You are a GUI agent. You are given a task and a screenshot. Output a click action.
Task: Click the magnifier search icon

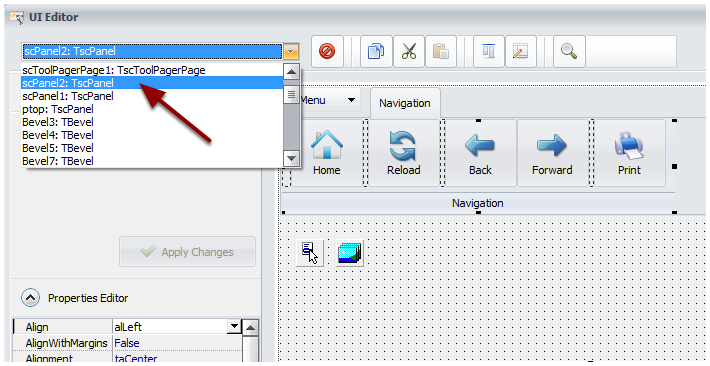coord(569,51)
